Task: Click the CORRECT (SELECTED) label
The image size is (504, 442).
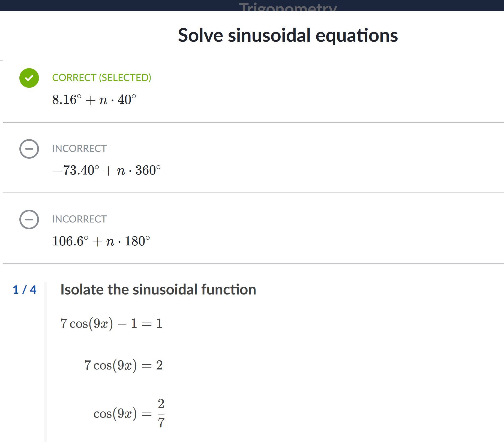Action: point(101,78)
